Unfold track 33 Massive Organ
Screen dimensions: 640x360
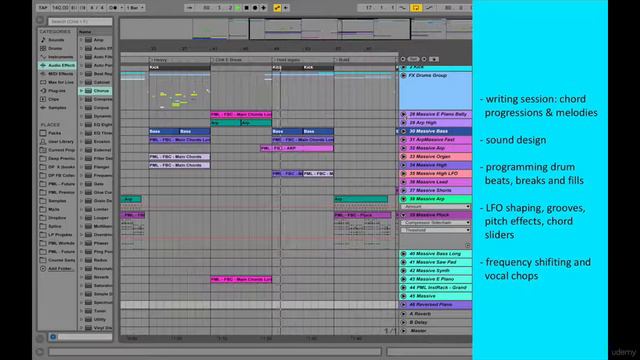[x=403, y=157]
